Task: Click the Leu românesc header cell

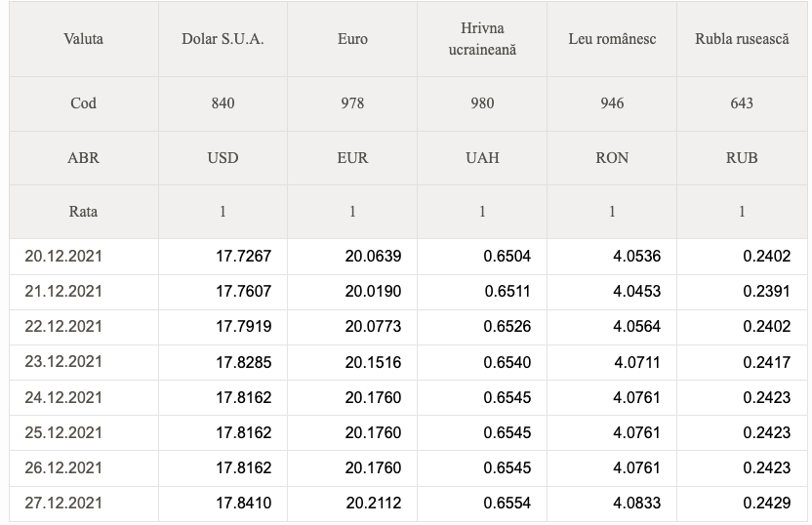Action: pyautogui.click(x=612, y=39)
